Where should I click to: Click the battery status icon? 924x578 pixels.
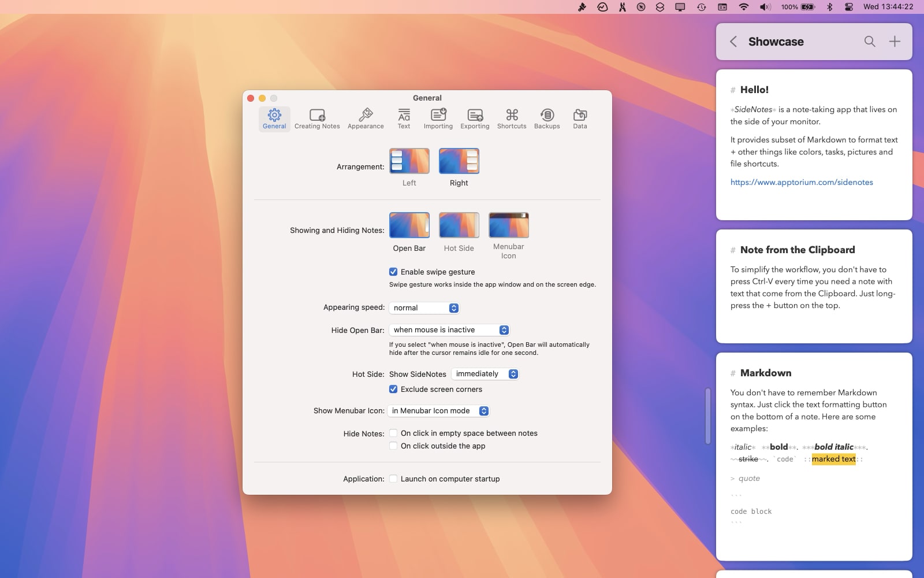(808, 7)
